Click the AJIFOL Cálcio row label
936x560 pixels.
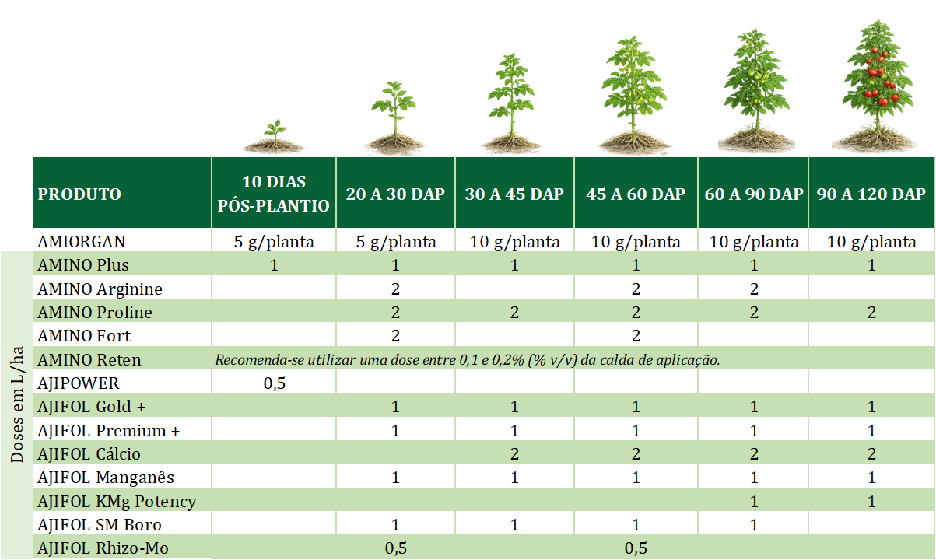click(89, 453)
